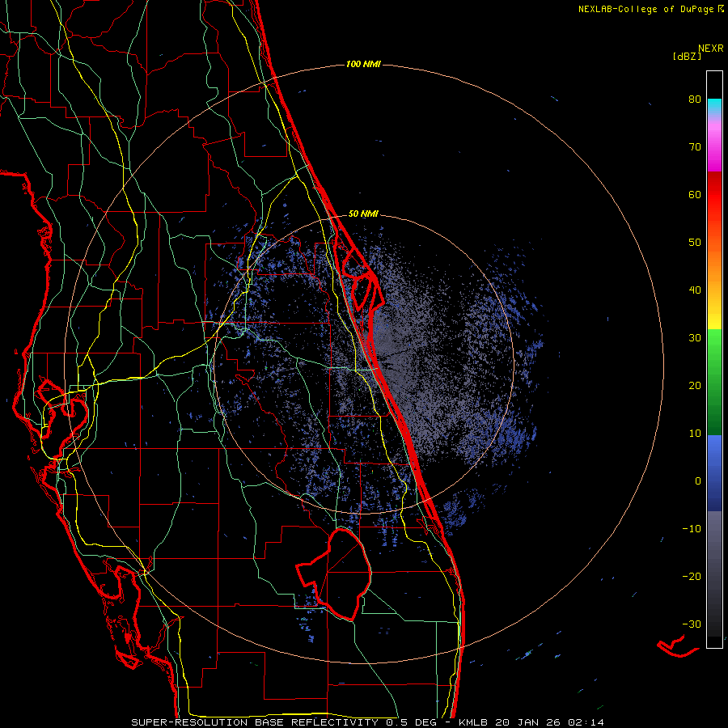Click the 70 value on the dBZ scale
Image resolution: width=728 pixels, height=728 pixels.
tap(695, 147)
